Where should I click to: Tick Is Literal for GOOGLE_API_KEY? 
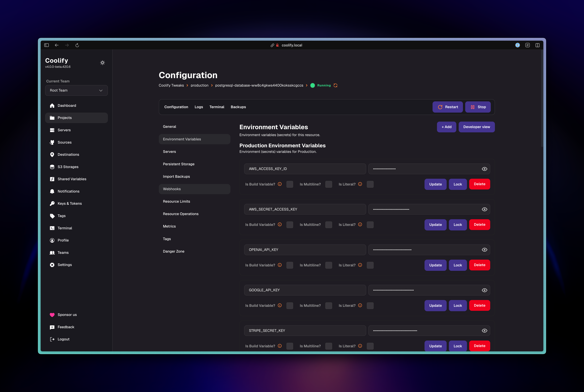[x=370, y=306]
